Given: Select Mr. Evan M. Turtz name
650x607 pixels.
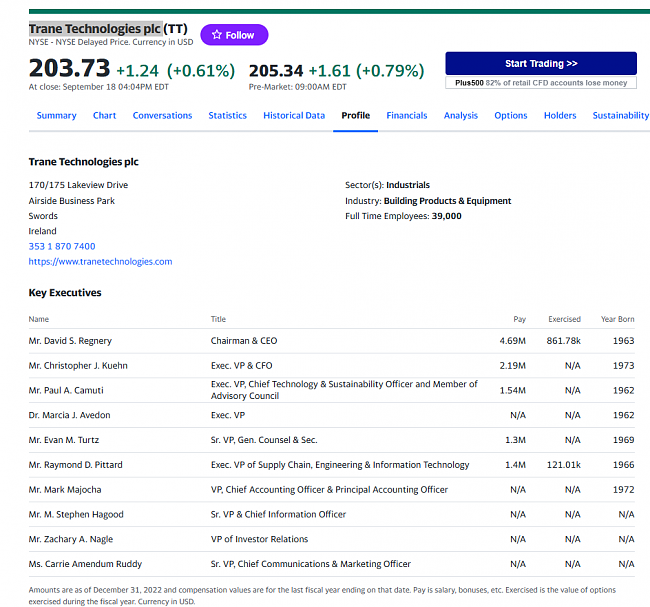Looking at the screenshot, I should point(64,440).
